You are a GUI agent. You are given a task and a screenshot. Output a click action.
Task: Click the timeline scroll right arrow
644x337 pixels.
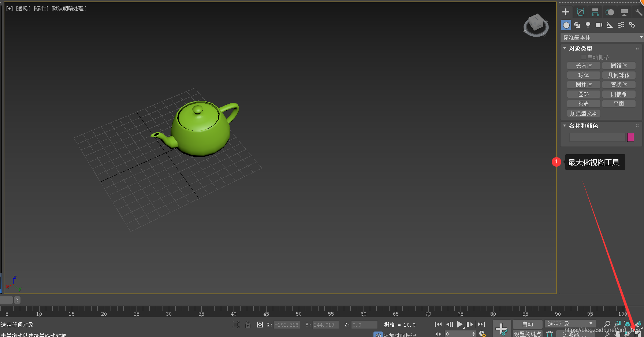tap(17, 300)
